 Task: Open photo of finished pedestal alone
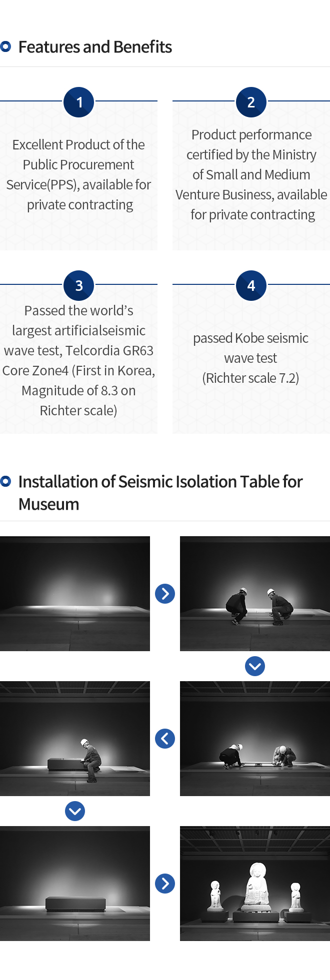point(75,884)
